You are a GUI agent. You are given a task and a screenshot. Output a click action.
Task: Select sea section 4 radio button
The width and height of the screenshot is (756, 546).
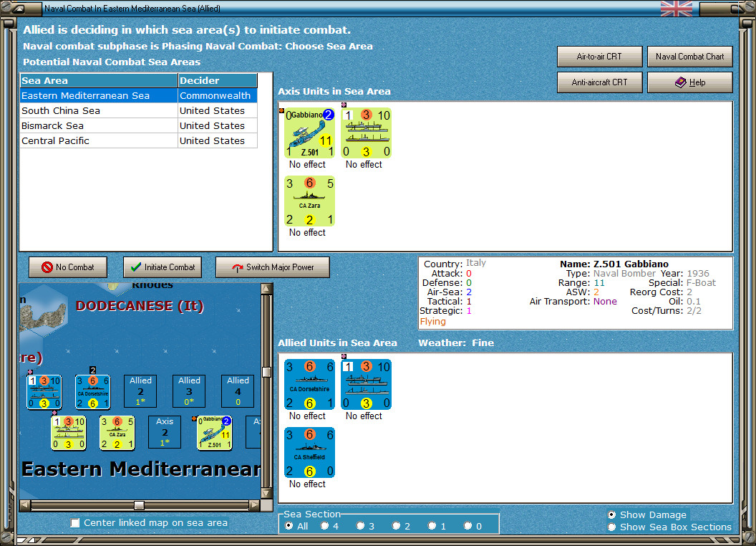[324, 526]
